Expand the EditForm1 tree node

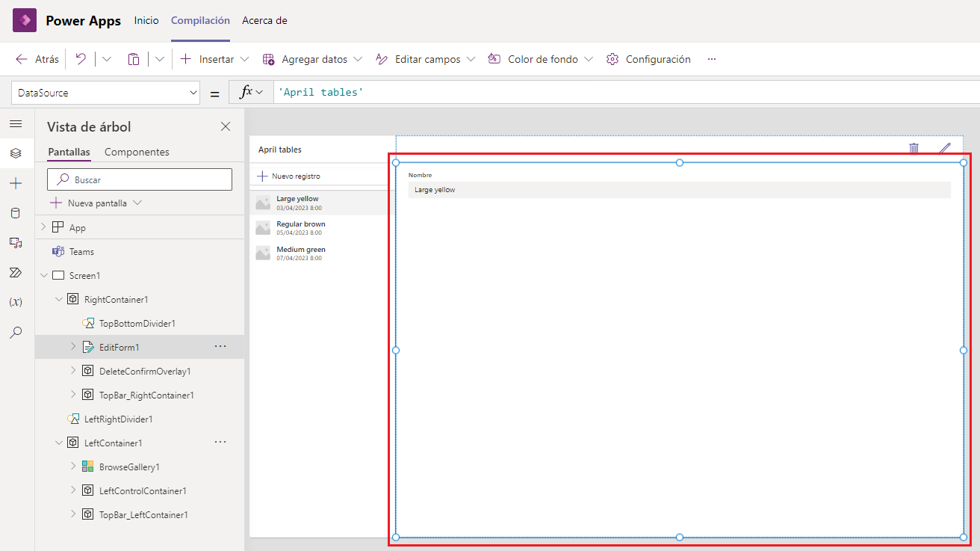coord(73,347)
